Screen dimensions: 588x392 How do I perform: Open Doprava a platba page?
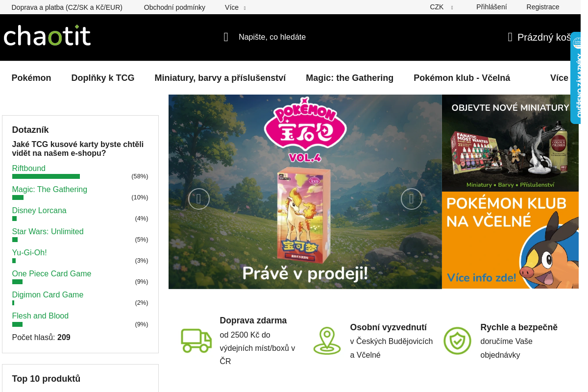click(x=67, y=7)
